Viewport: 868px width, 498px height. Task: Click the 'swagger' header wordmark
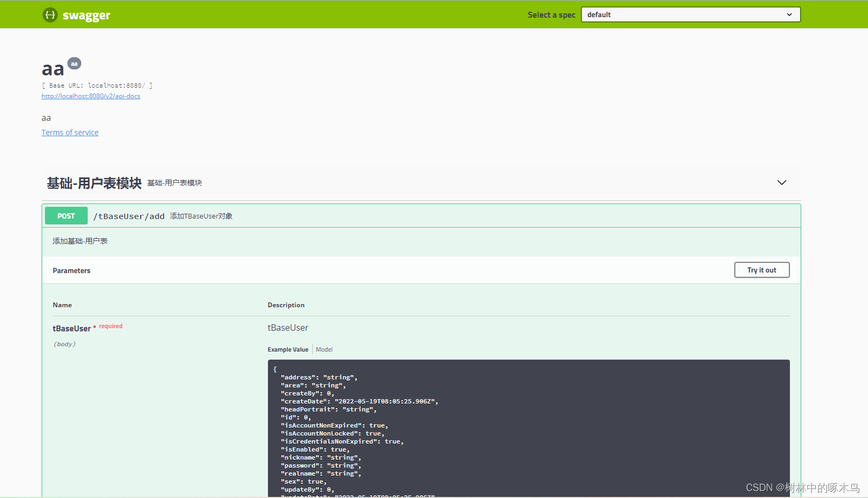(x=86, y=15)
